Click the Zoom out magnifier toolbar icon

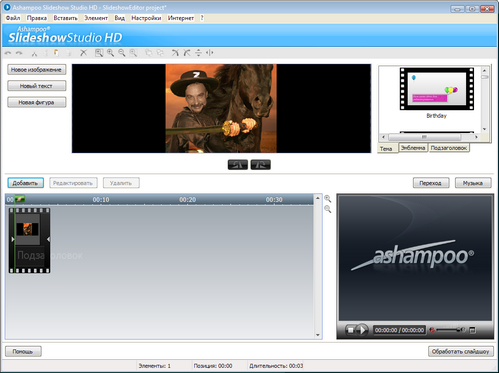(x=122, y=53)
